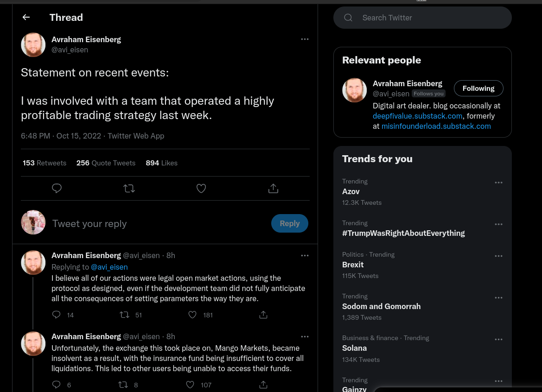
Task: Open the Brexit trending topic
Action: point(352,265)
